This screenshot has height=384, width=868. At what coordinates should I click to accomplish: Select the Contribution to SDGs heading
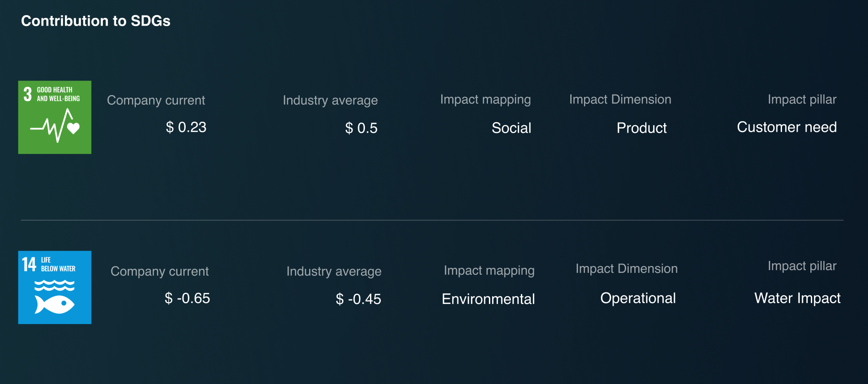pos(96,21)
